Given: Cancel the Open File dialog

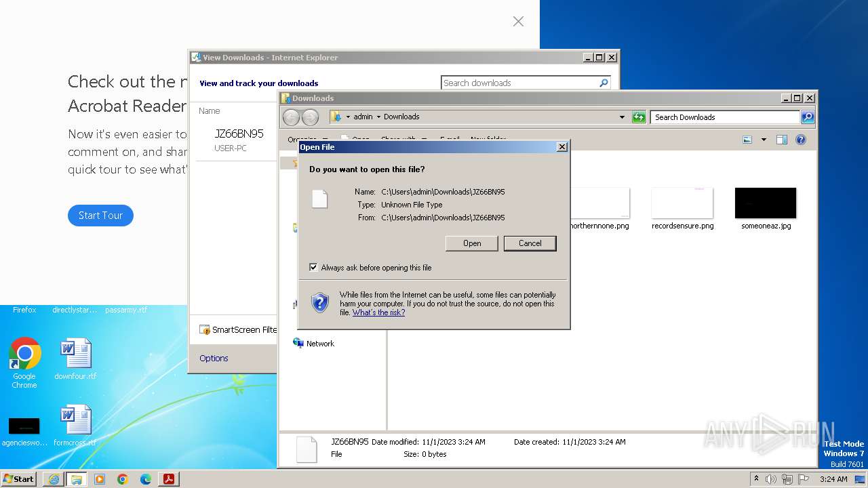Looking at the screenshot, I should tap(530, 243).
